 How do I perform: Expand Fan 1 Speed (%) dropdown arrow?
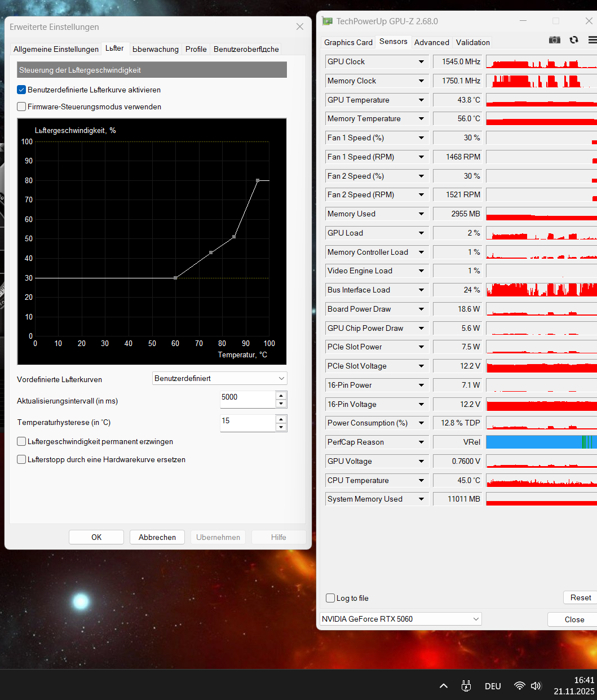tap(421, 138)
